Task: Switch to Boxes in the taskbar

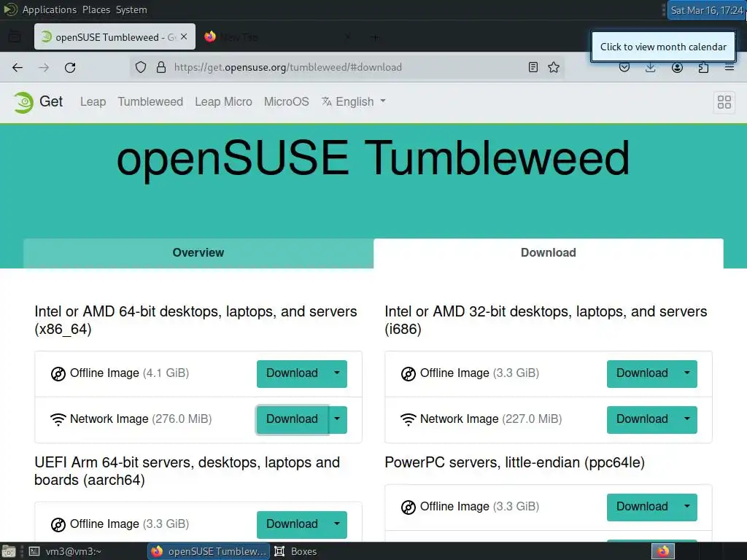Action: click(x=296, y=551)
